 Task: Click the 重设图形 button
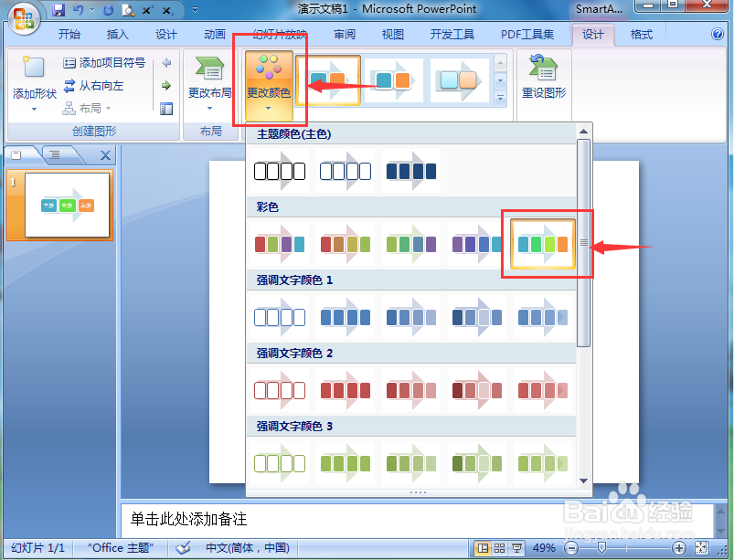544,77
